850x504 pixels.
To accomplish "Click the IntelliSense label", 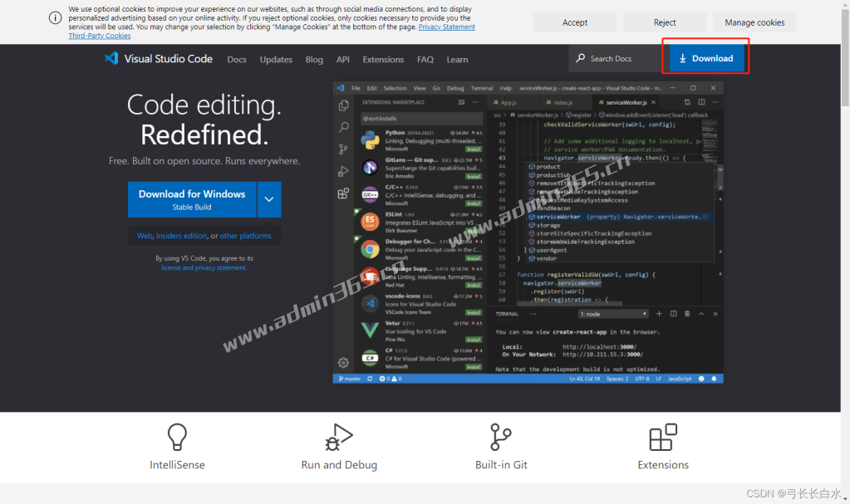I will 177,465.
